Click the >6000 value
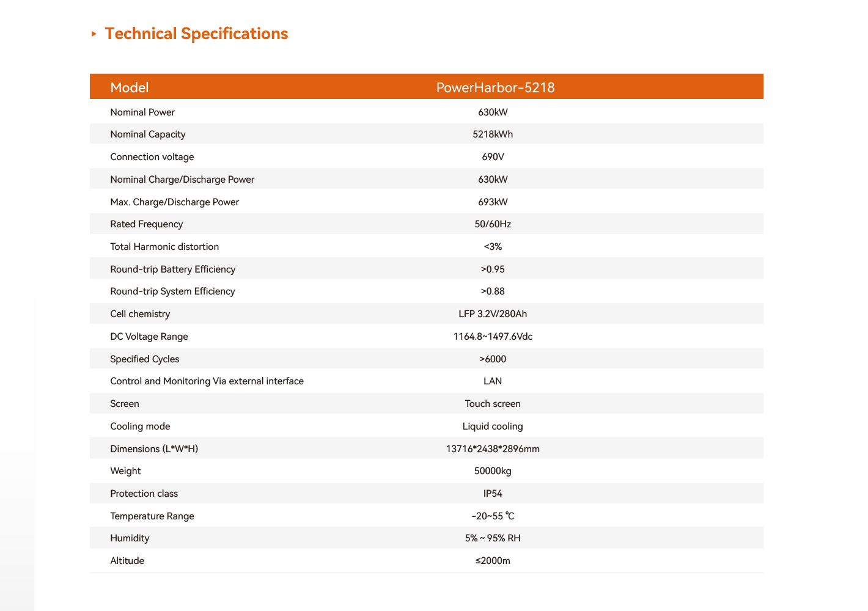 pyautogui.click(x=493, y=359)
